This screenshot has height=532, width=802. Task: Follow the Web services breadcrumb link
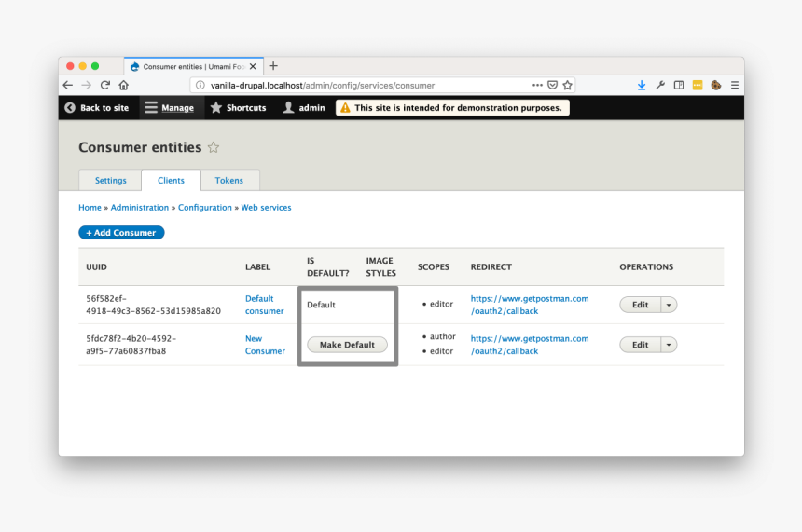(x=267, y=208)
